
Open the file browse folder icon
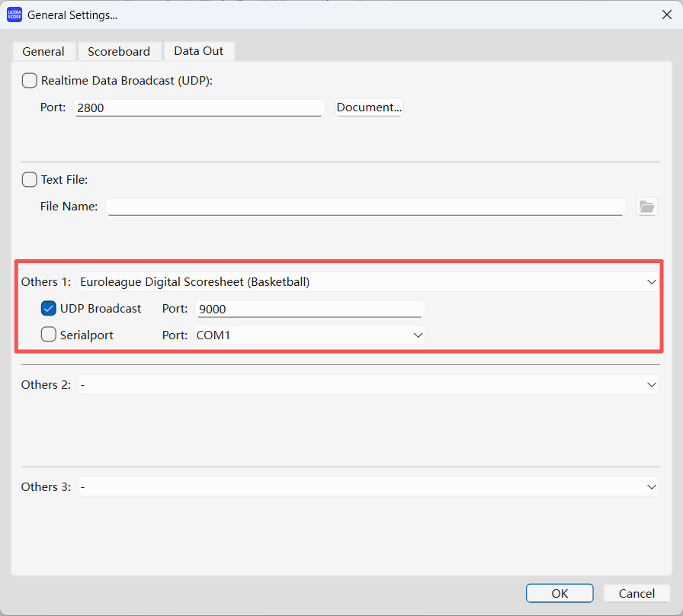pos(646,207)
